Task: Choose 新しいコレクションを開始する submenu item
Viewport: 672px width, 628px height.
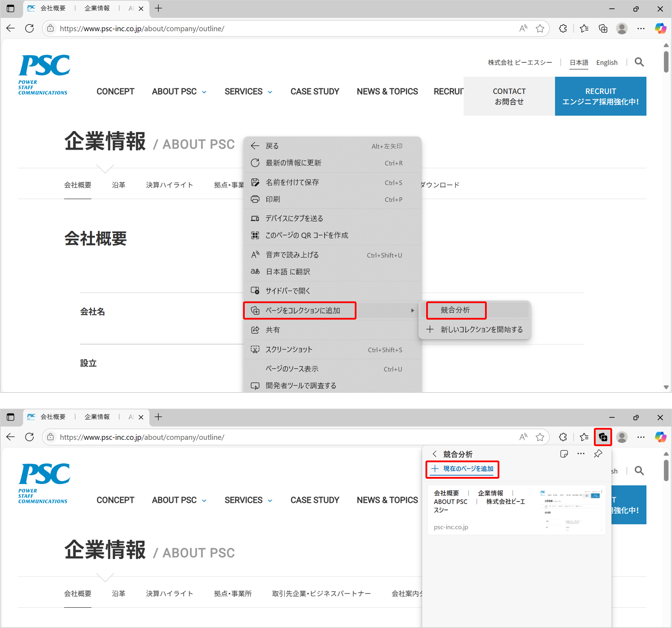Action: coord(481,330)
